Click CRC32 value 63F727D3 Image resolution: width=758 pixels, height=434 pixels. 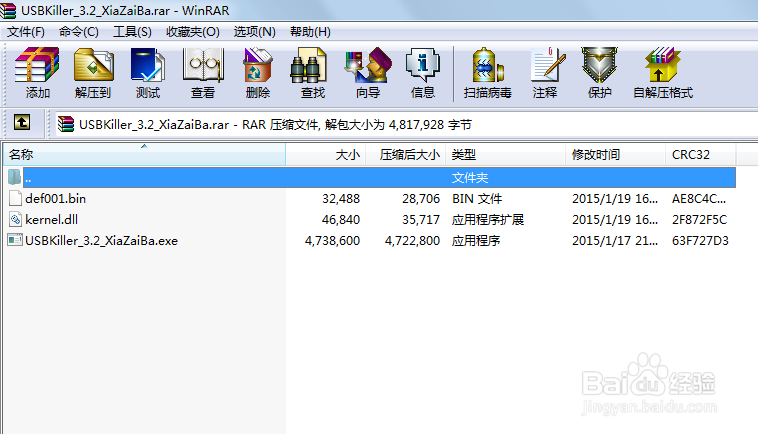point(700,241)
